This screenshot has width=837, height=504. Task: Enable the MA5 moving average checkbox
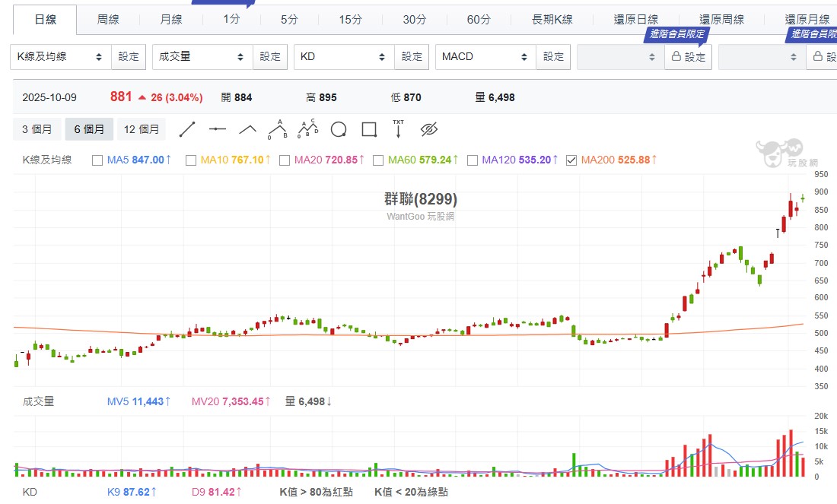[x=96, y=160]
